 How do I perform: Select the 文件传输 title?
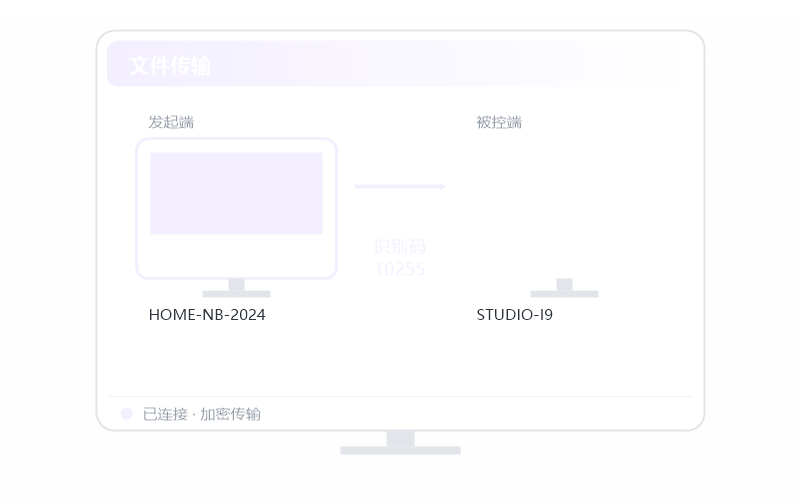(170, 66)
